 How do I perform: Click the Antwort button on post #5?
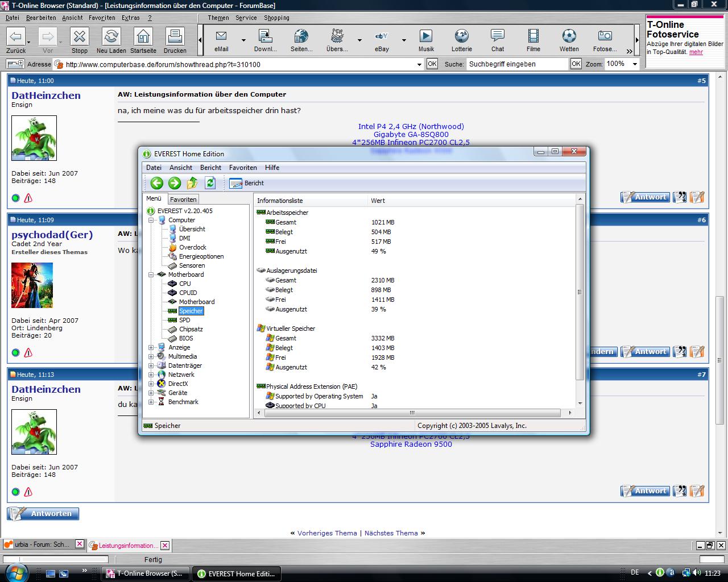tap(644, 197)
